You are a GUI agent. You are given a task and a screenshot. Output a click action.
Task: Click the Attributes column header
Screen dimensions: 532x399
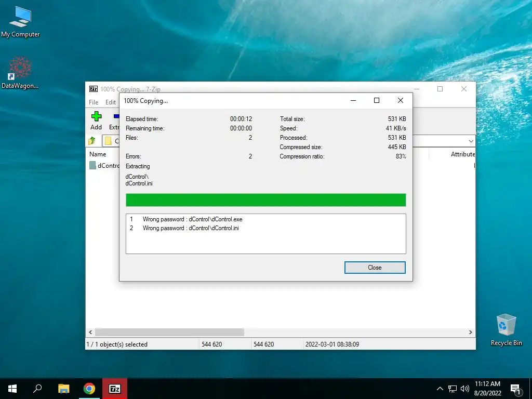tap(462, 154)
